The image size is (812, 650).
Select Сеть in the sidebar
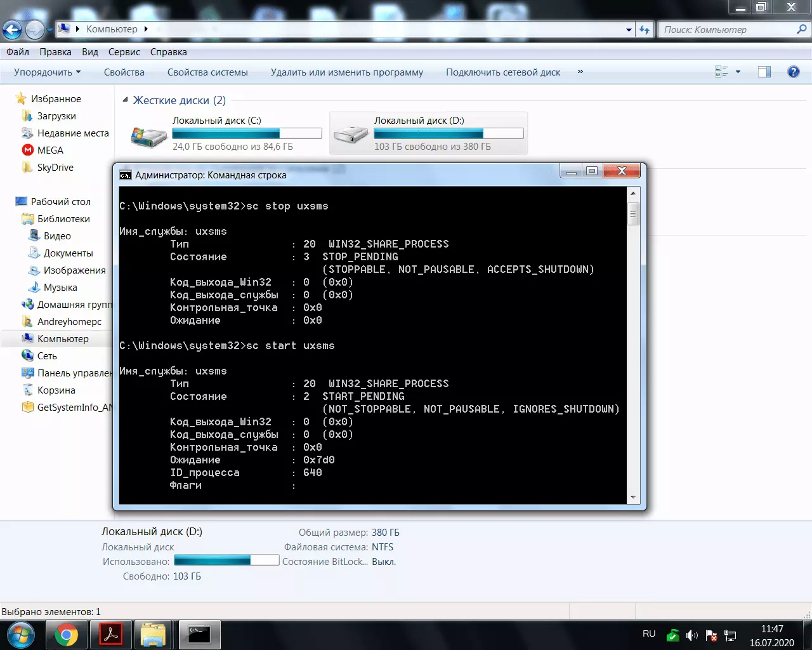(39, 356)
